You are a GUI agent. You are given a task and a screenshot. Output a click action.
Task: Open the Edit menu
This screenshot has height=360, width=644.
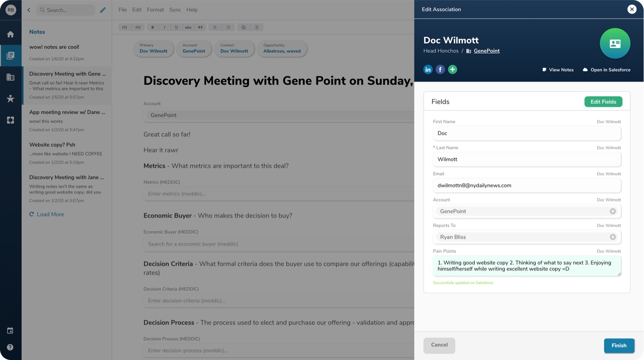(x=137, y=10)
